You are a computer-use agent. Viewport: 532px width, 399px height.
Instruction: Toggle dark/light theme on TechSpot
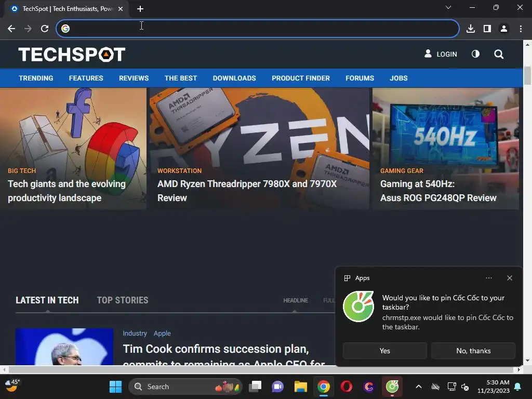pyautogui.click(x=476, y=54)
